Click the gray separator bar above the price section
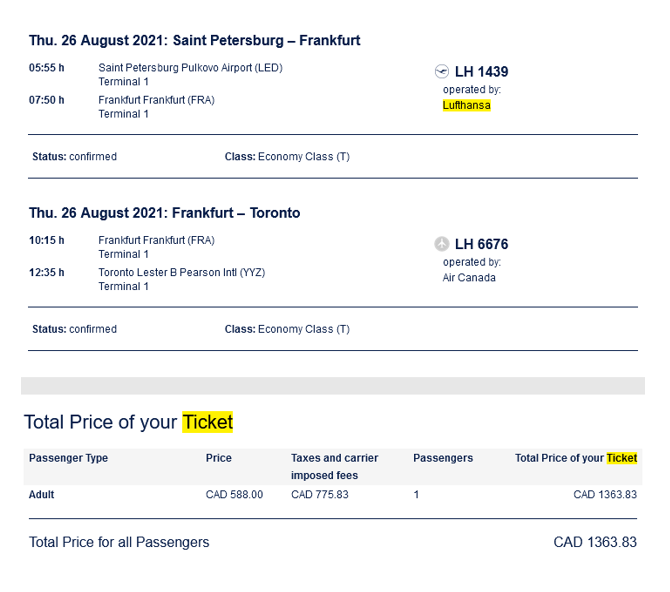 point(333,386)
